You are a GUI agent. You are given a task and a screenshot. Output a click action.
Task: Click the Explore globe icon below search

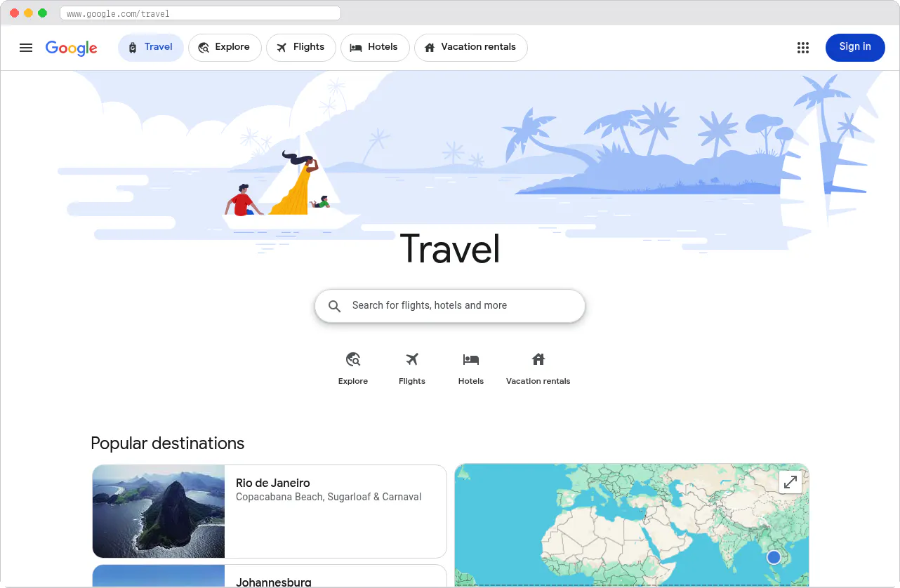353,360
